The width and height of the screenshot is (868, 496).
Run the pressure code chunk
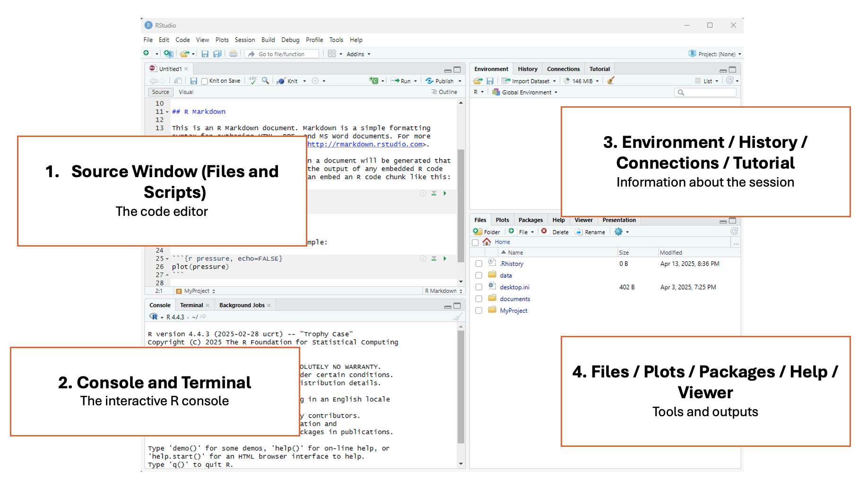pos(445,258)
